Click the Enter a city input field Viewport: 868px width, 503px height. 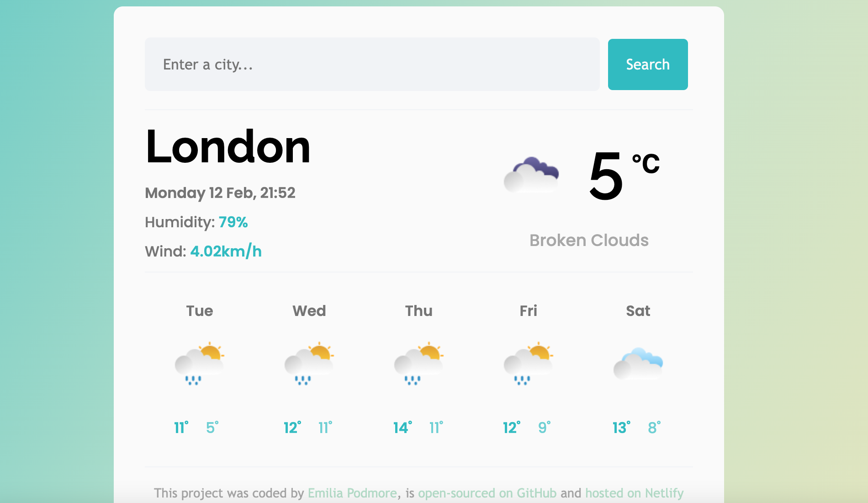[x=372, y=64]
